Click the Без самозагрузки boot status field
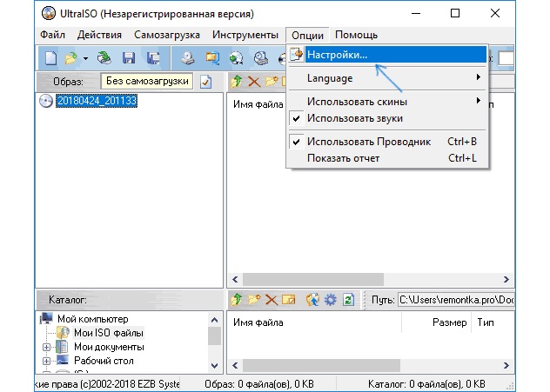The image size is (550, 392). (x=146, y=82)
